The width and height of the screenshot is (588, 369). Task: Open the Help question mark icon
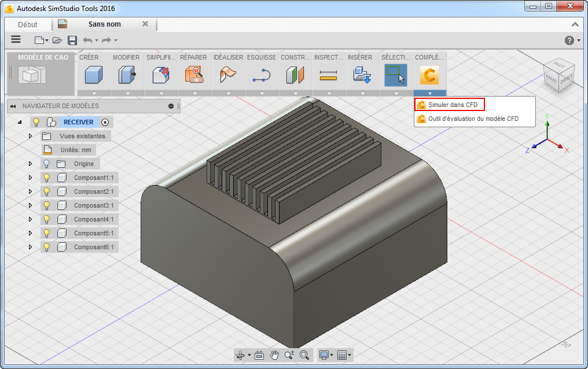tap(569, 40)
